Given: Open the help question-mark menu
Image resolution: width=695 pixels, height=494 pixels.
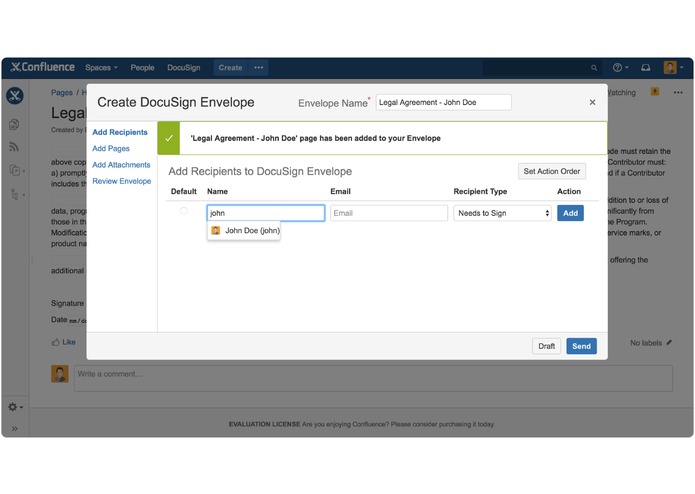Looking at the screenshot, I should pyautogui.click(x=621, y=68).
